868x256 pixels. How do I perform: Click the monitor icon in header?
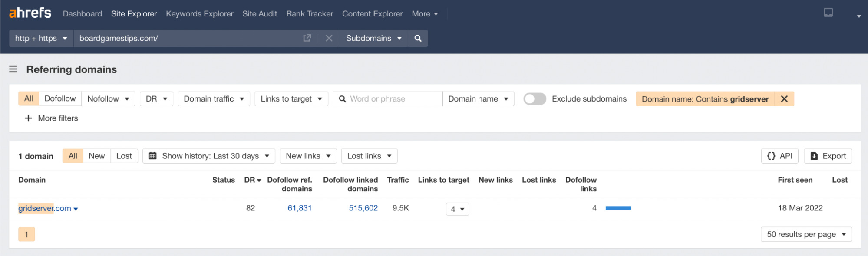tap(828, 13)
